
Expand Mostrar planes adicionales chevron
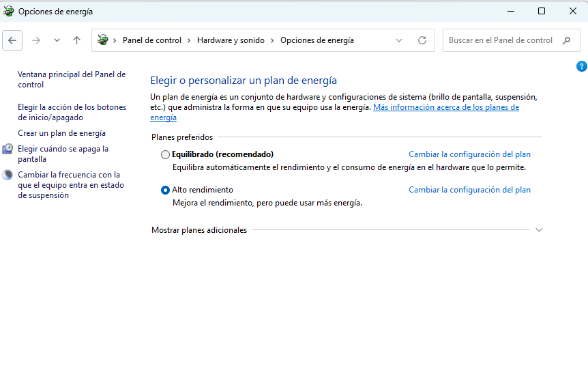tap(539, 229)
